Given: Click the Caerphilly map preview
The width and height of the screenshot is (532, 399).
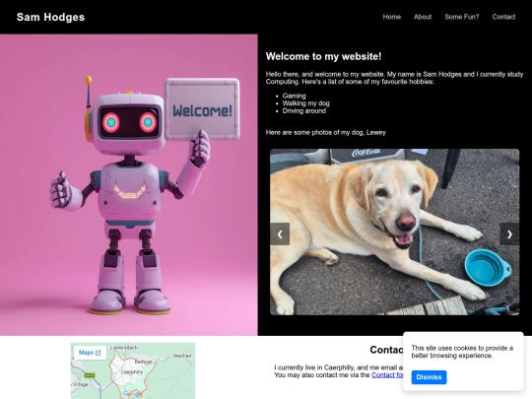Looking at the screenshot, I should [x=133, y=370].
